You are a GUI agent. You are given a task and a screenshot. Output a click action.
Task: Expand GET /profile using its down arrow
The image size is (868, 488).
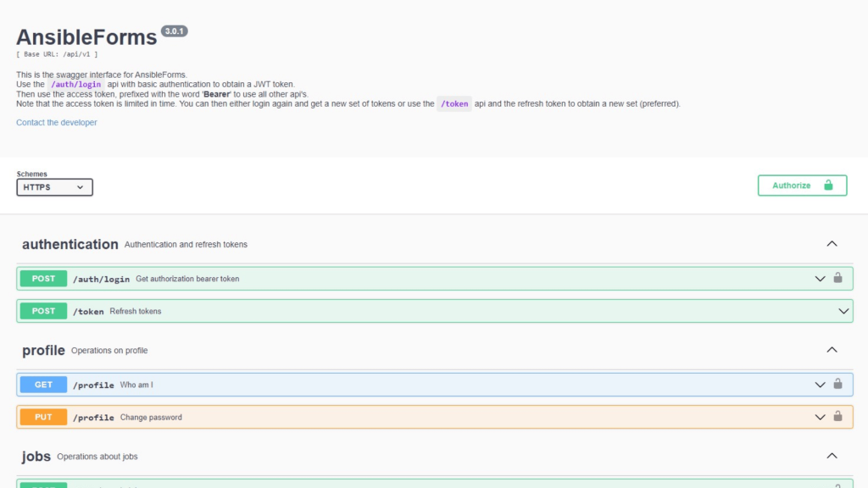pos(820,384)
